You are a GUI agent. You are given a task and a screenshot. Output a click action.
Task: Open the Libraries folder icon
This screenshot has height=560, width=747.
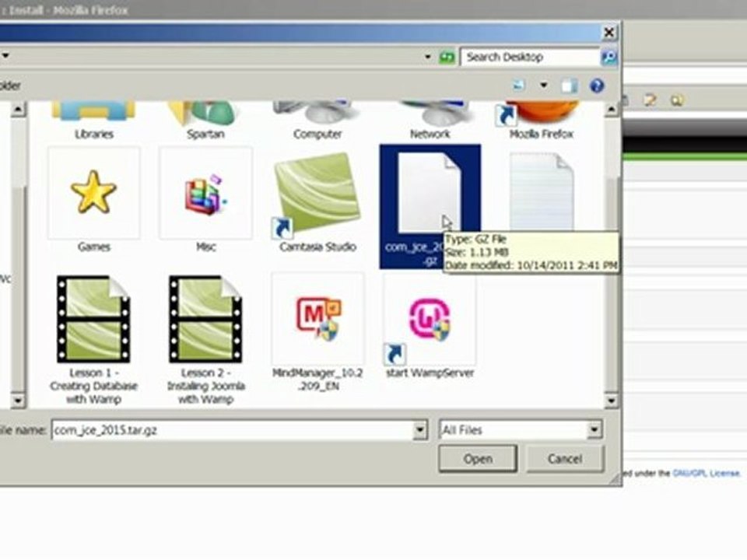tap(93, 111)
